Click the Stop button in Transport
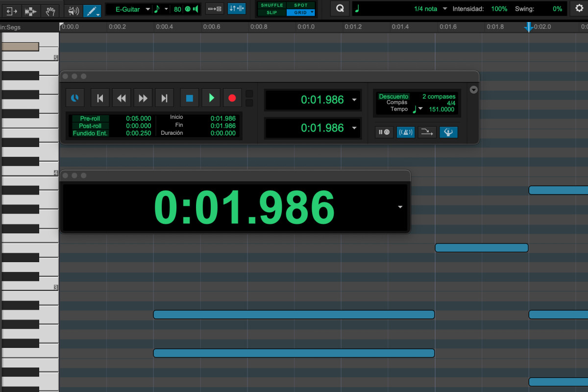This screenshot has width=588, height=392. pos(190,98)
